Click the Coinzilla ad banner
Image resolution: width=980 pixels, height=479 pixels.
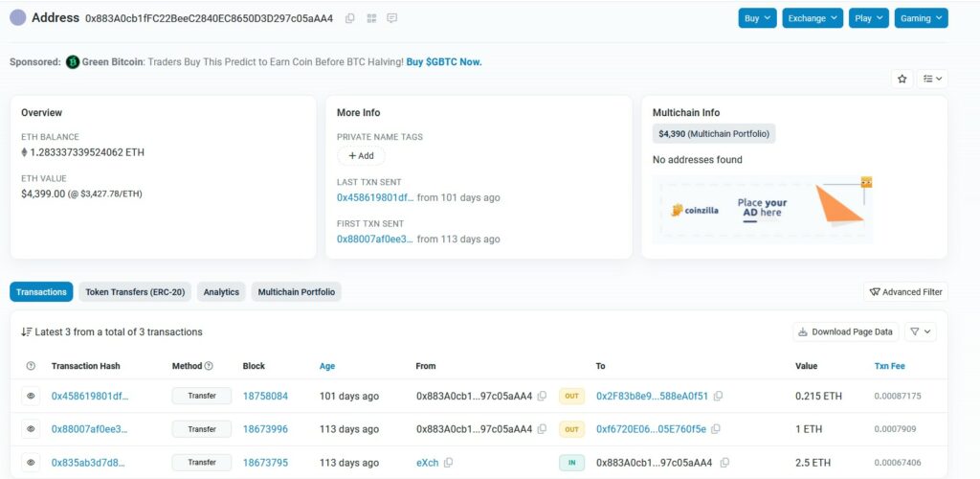point(762,209)
